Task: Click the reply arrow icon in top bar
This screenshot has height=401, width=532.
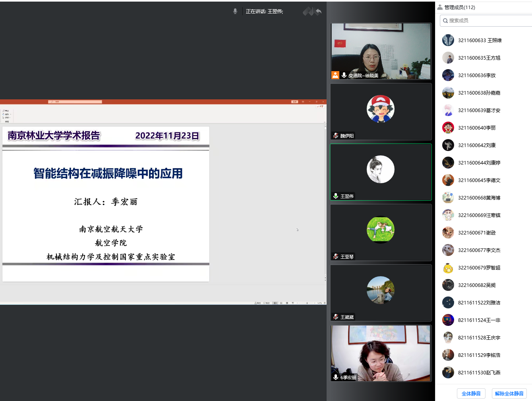Action: coord(318,12)
